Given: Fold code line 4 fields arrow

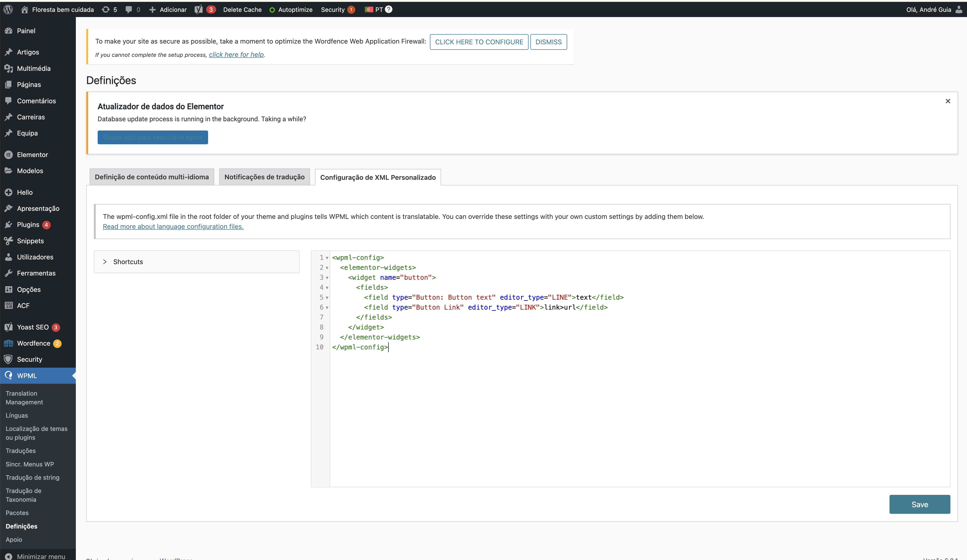Looking at the screenshot, I should coord(327,288).
